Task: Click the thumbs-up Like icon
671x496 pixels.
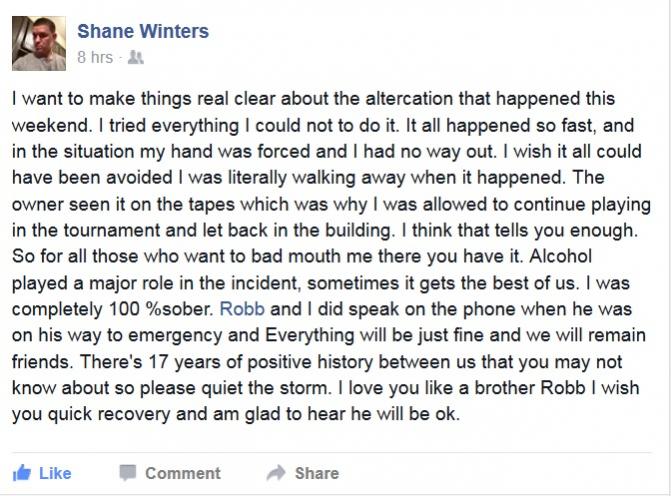Action: point(22,473)
